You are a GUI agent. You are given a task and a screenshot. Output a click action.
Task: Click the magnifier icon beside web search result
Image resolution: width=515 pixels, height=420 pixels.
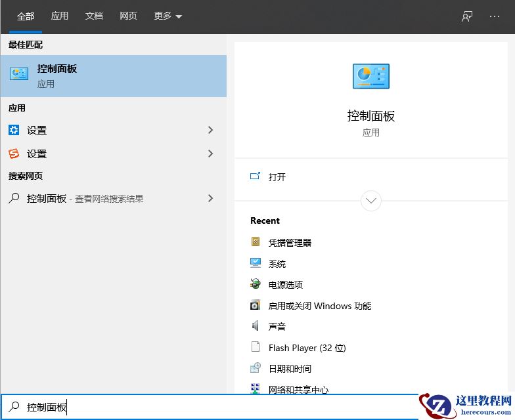[x=14, y=198]
